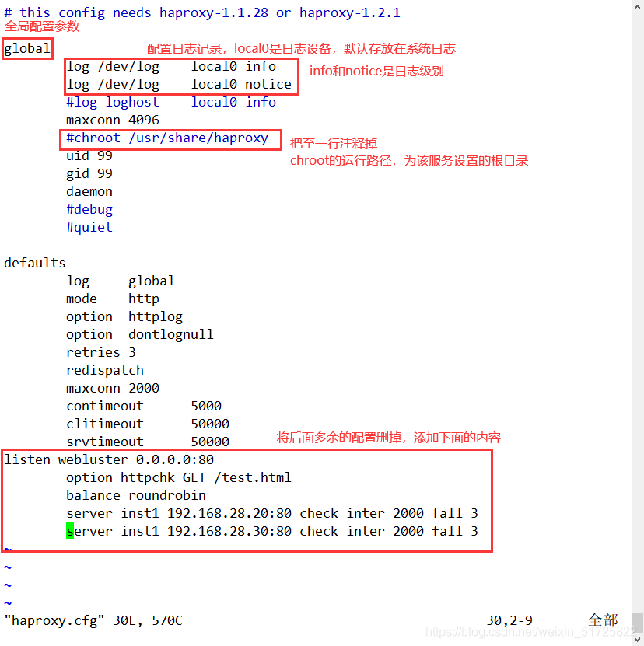Click the green cursor block on 'server'

click(x=70, y=531)
